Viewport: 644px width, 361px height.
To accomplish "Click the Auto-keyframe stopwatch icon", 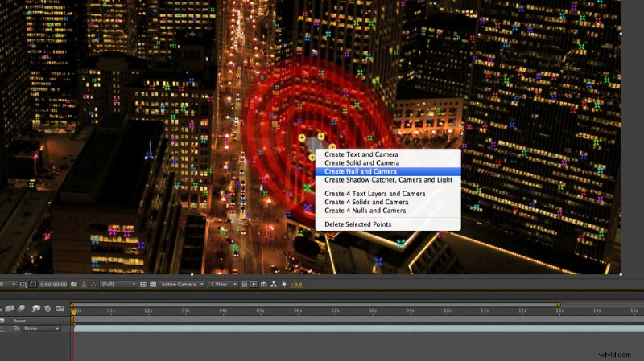I will 47,309.
